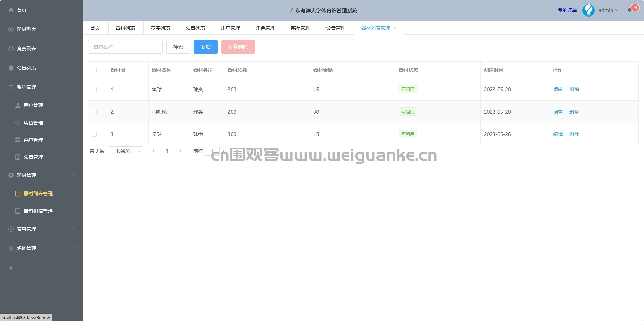
Task: Check the 篮球 row checkbox
Action: (94, 90)
